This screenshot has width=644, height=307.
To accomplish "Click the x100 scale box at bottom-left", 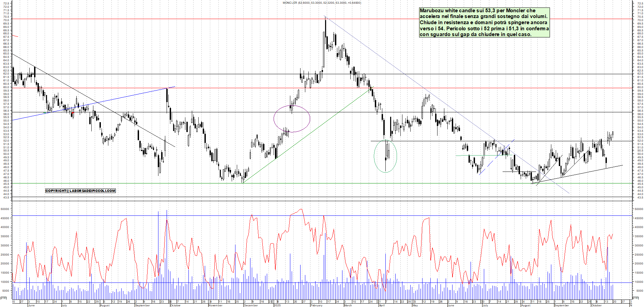I will tap(3, 298).
